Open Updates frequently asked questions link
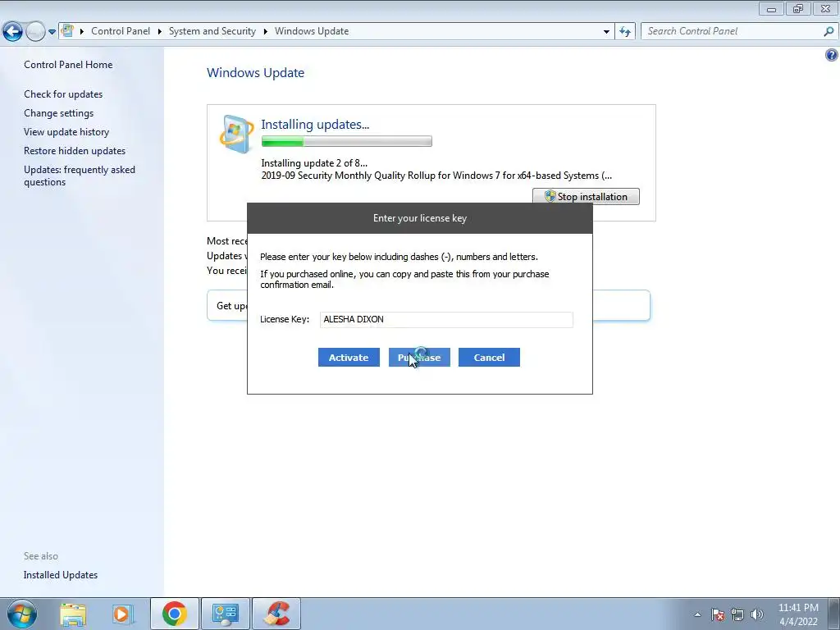The image size is (840, 630). click(80, 176)
